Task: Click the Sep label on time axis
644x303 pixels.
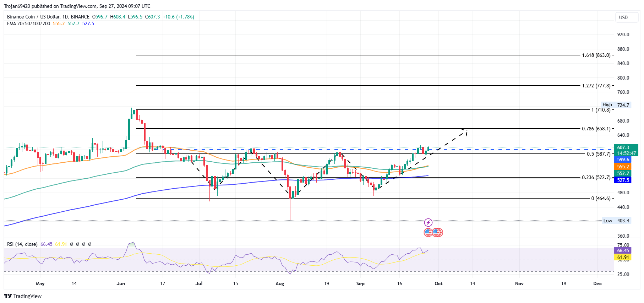Action: 360,283
